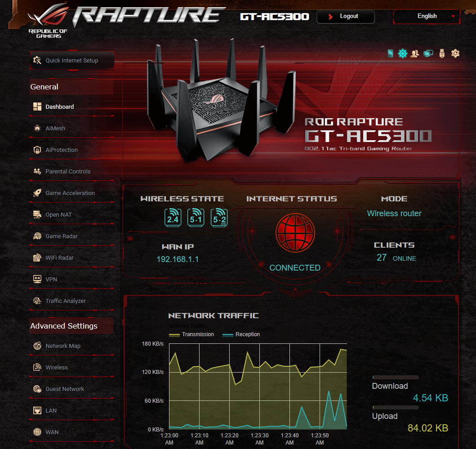The image size is (476, 449).
Task: Click the AiProtection shield icon
Action: point(37,150)
